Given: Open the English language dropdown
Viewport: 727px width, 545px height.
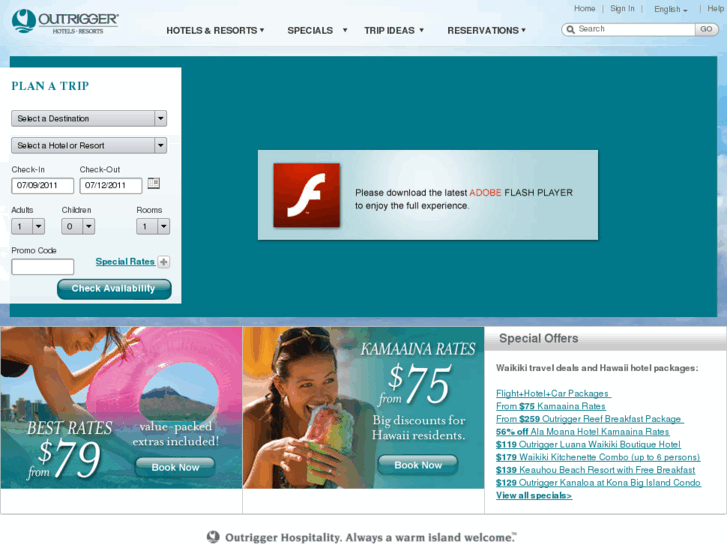Looking at the screenshot, I should click(670, 9).
